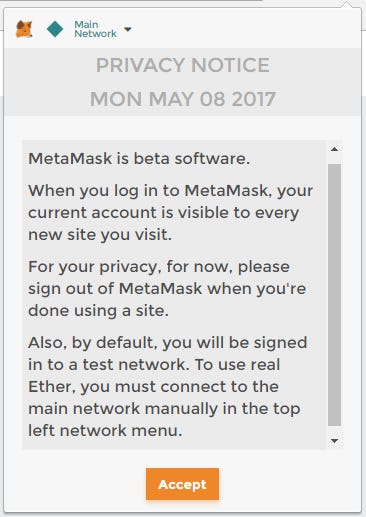The height and width of the screenshot is (517, 366).
Task: Click the 'sign out of MetaMask' text line
Action: tap(167, 289)
